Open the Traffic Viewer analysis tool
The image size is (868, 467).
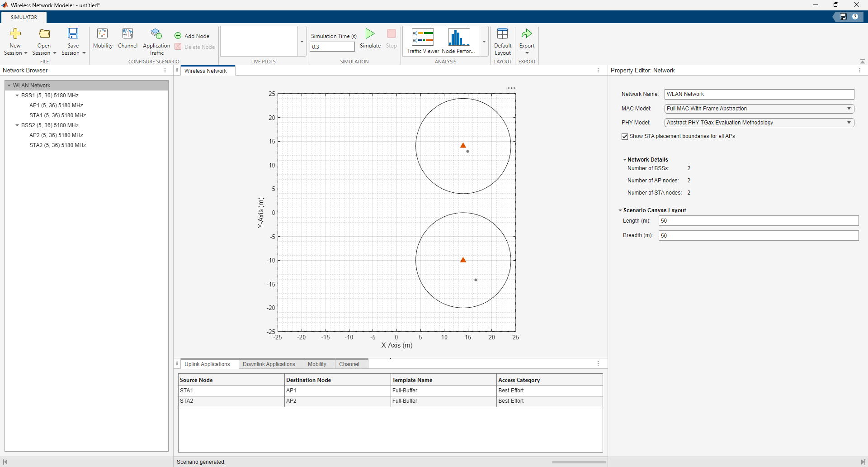422,41
